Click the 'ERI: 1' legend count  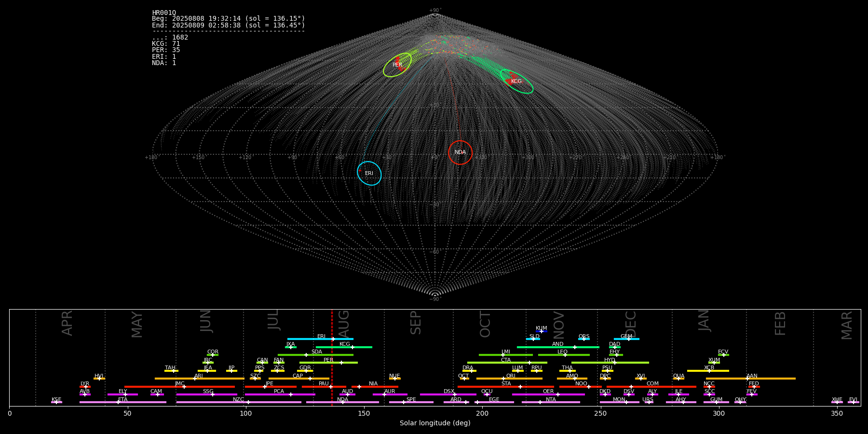[x=164, y=57]
